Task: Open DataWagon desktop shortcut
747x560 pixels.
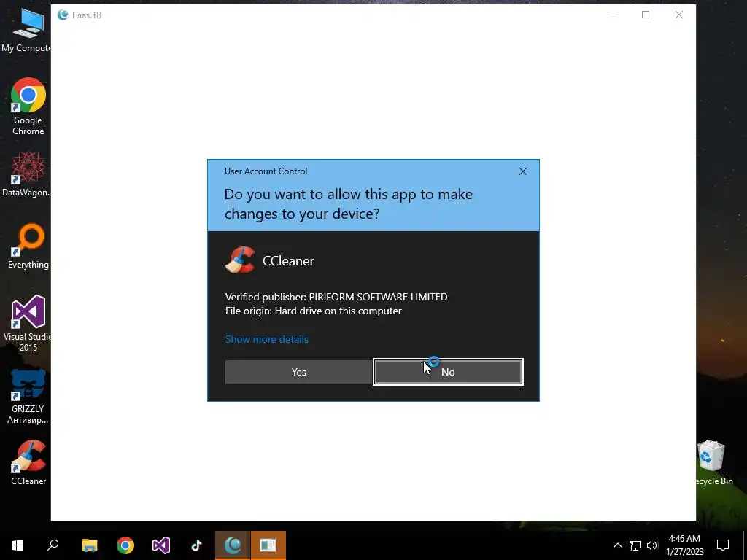Action: tap(26, 174)
